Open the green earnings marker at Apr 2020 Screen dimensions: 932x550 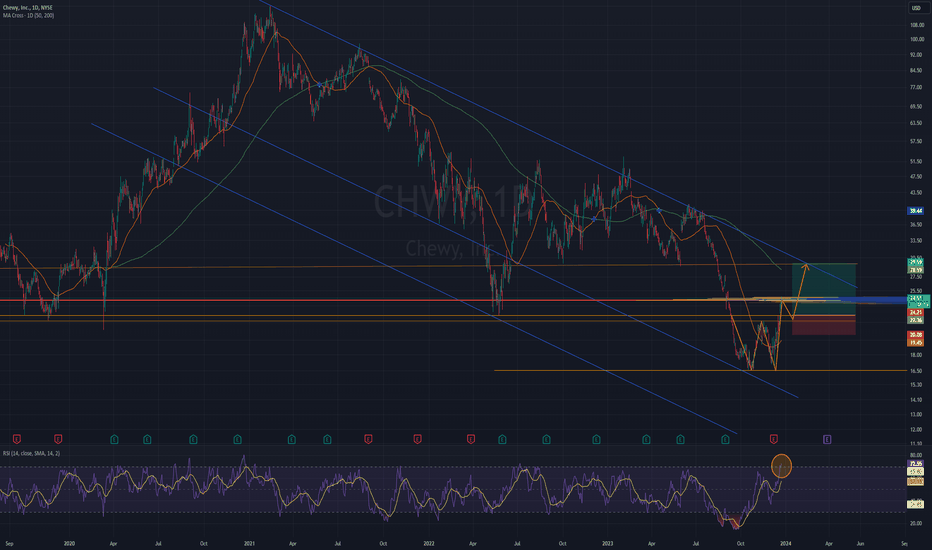[114, 439]
